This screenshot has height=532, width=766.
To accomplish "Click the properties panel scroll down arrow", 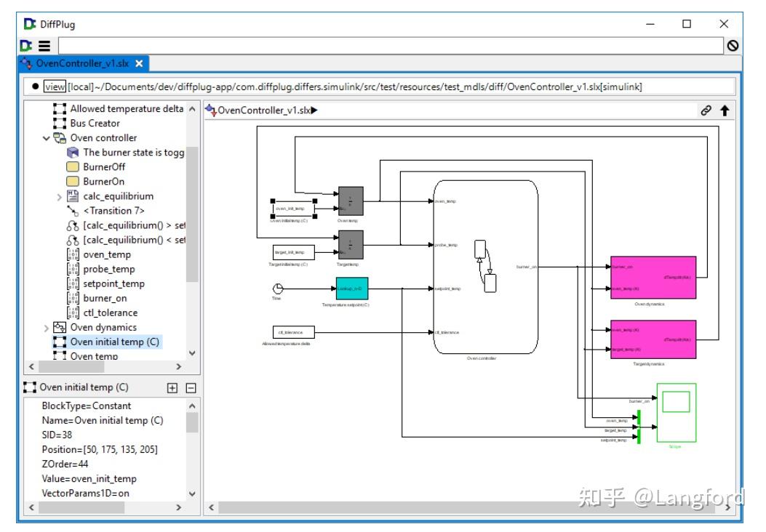I will tap(192, 494).
